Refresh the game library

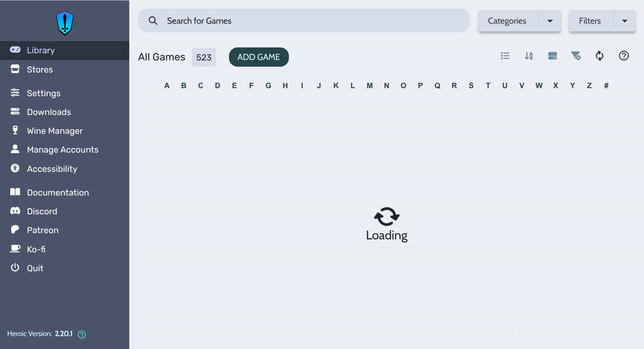click(600, 56)
